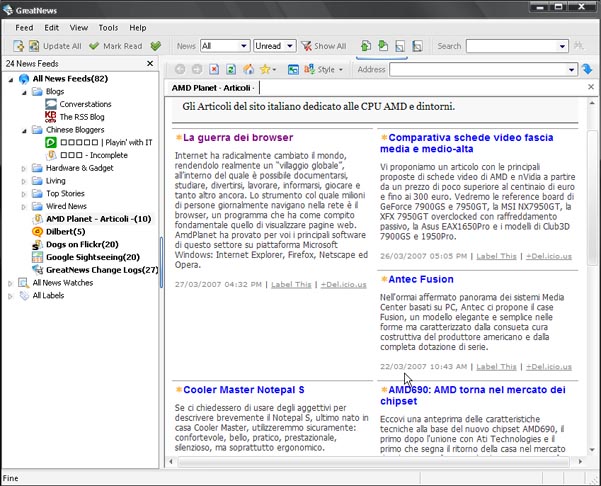Expand the Wired News folder

23,207
